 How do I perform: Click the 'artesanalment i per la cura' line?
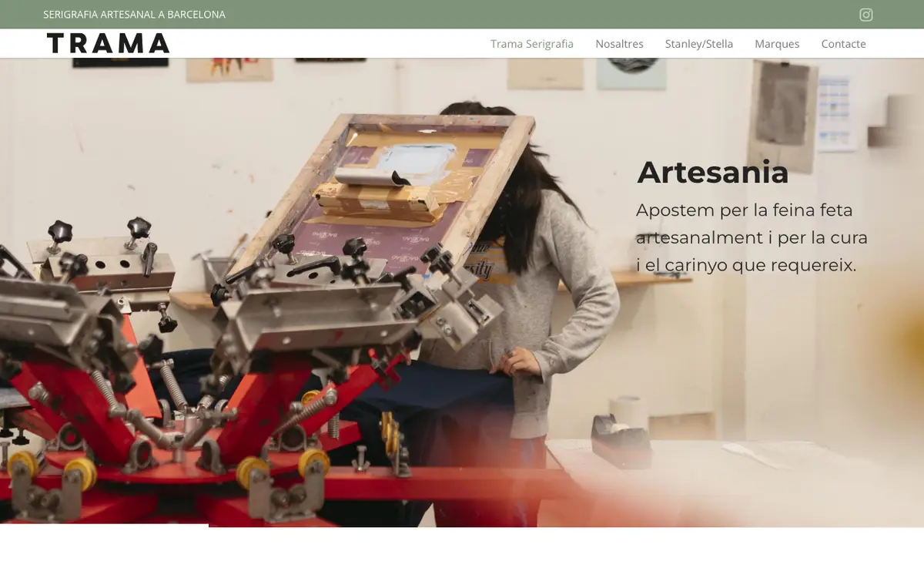pos(752,237)
